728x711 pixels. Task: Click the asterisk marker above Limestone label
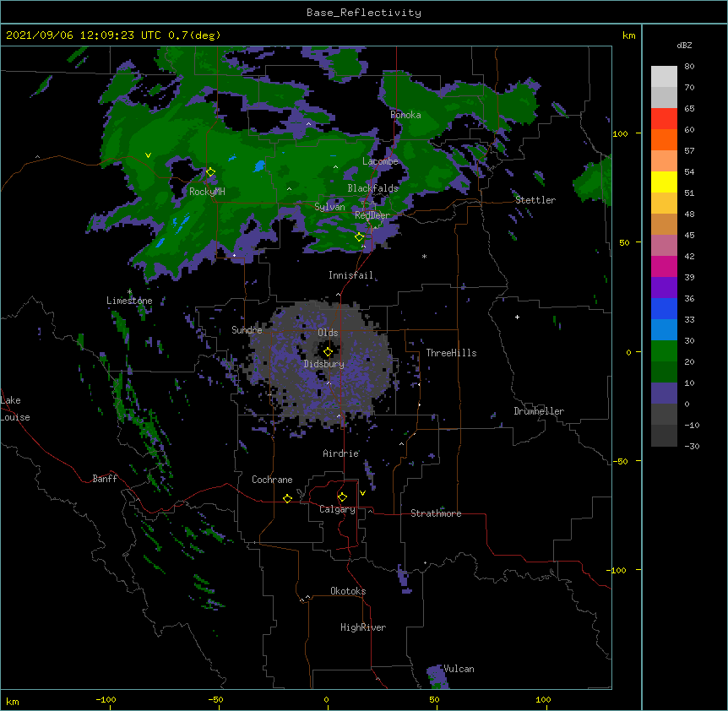click(x=129, y=292)
